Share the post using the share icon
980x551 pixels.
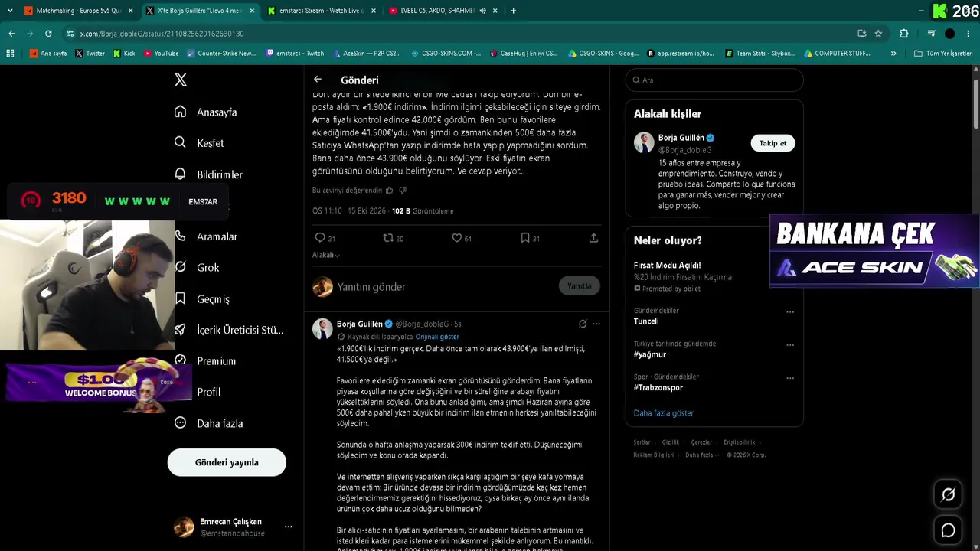[593, 238]
